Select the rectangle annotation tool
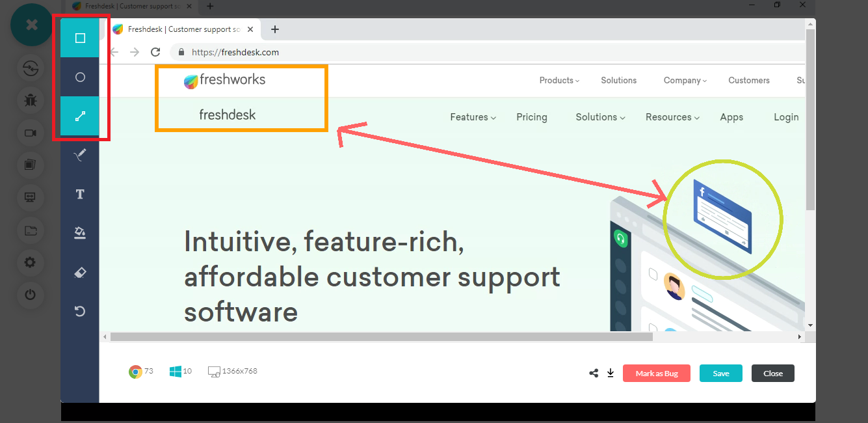 pos(80,38)
